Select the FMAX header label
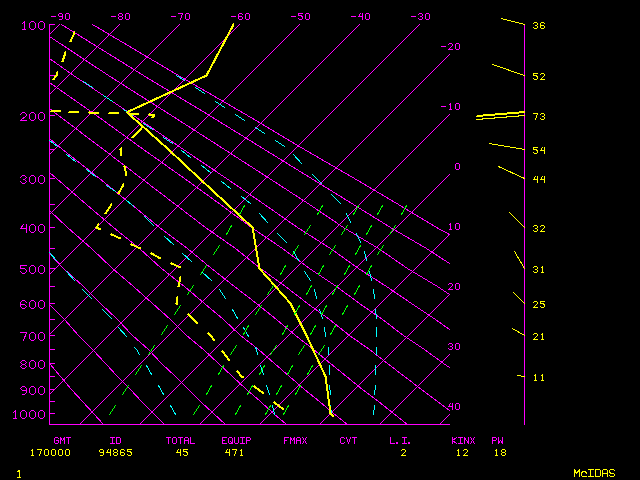 [295, 440]
